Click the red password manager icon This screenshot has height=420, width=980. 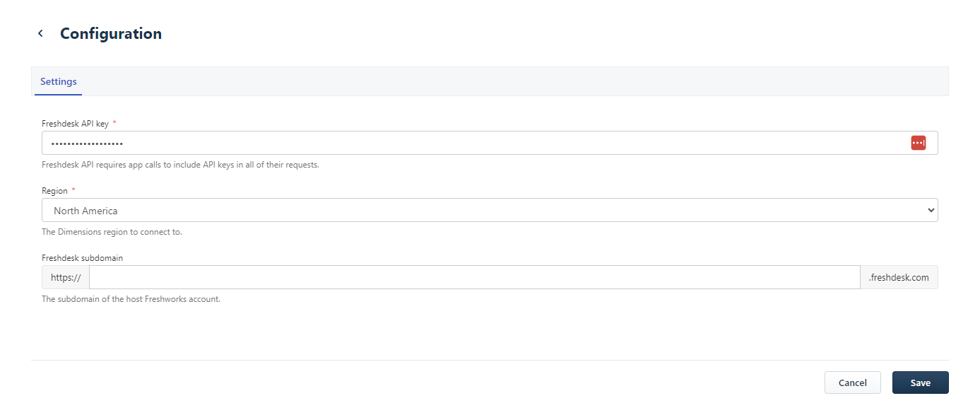tap(918, 143)
